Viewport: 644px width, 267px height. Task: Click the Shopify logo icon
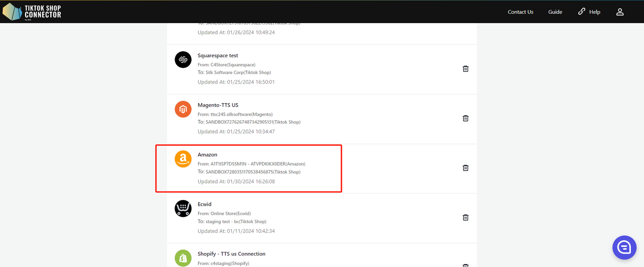(x=183, y=257)
